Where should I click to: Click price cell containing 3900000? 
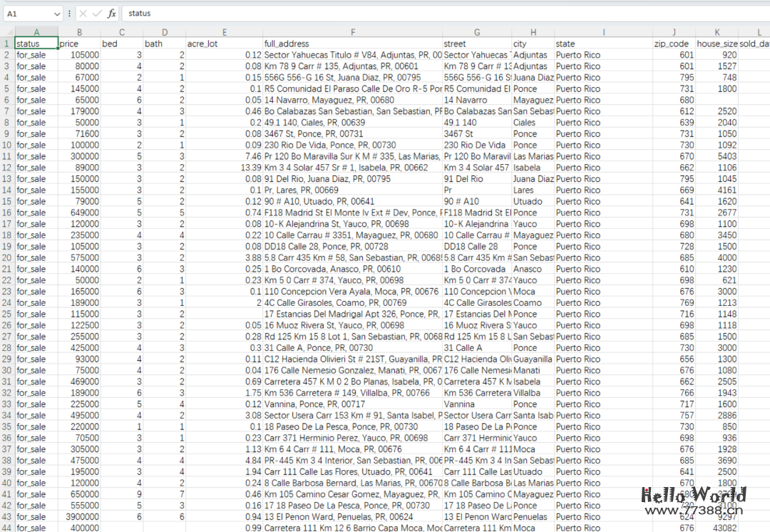tap(79, 516)
